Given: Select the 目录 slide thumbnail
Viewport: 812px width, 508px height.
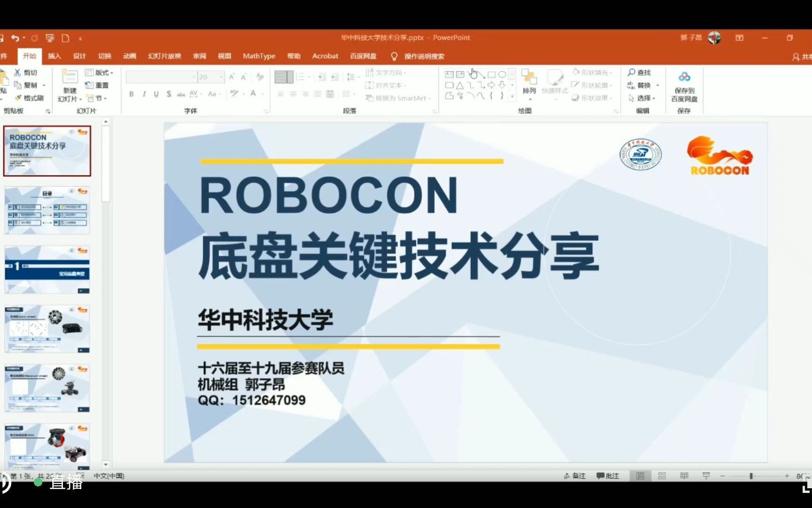Looking at the screenshot, I should pyautogui.click(x=47, y=210).
